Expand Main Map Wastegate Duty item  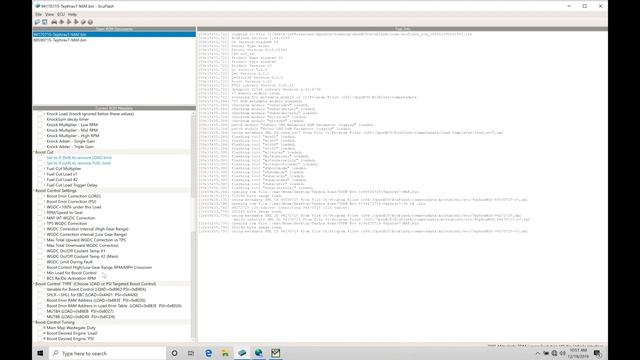pos(44,328)
